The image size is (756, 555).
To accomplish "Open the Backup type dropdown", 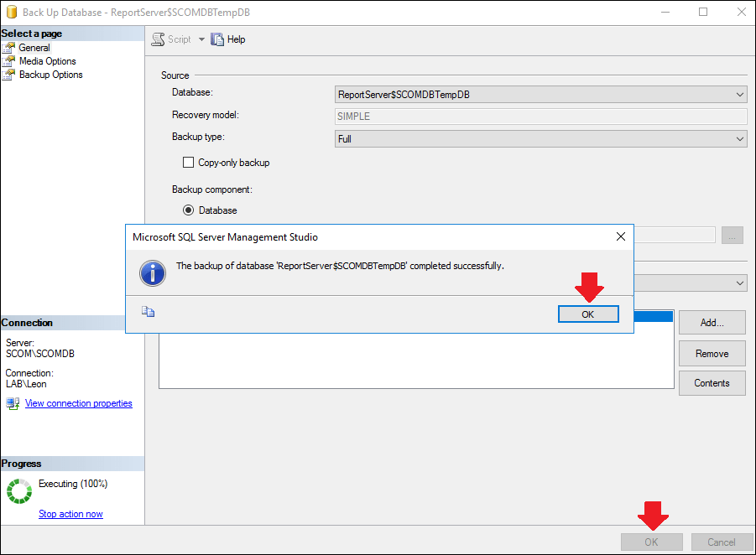I will point(541,139).
